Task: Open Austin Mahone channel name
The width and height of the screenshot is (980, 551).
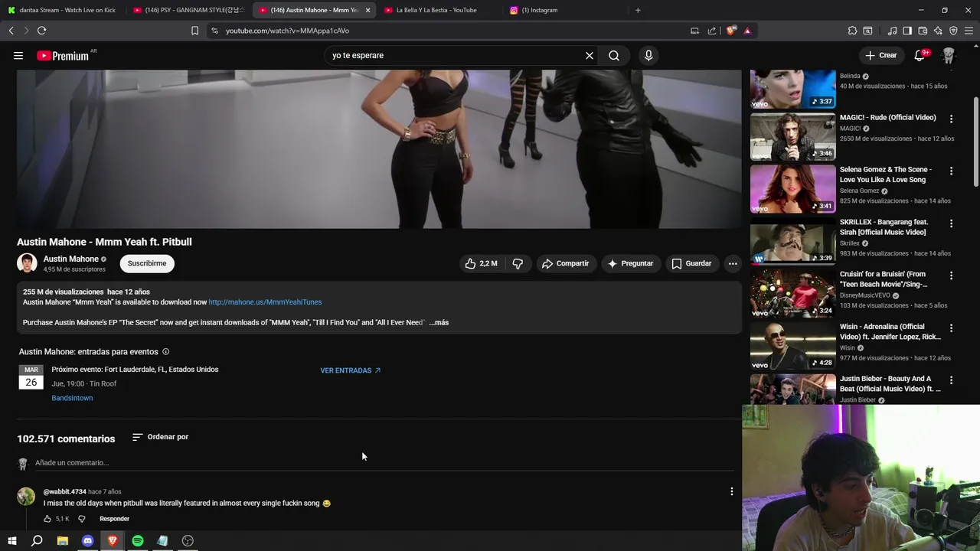Action: 71,259
